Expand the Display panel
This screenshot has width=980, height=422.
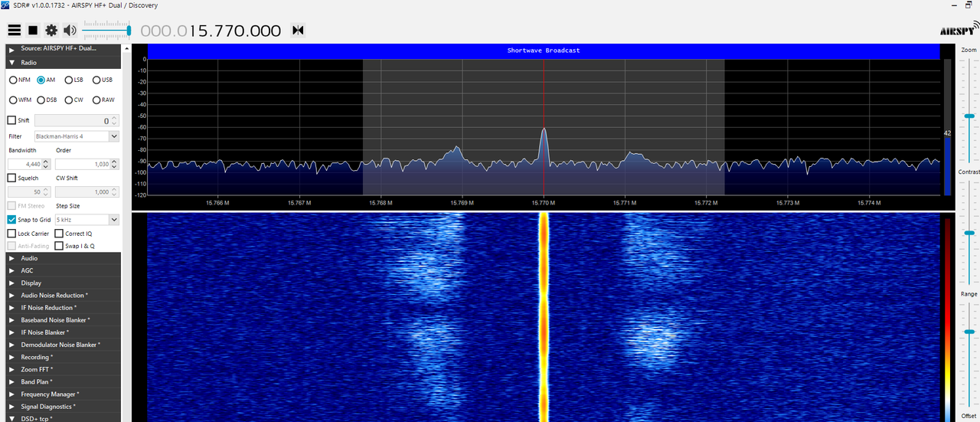[64, 283]
